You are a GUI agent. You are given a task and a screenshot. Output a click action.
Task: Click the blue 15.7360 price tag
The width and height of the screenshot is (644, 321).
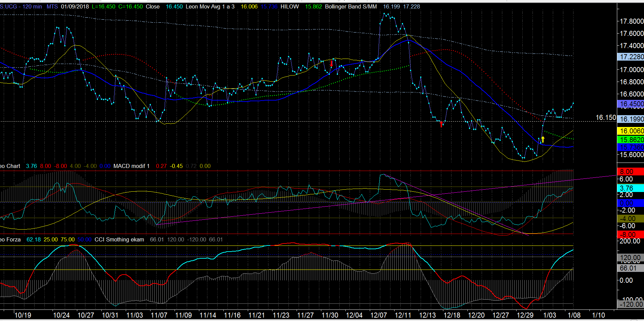[631, 147]
